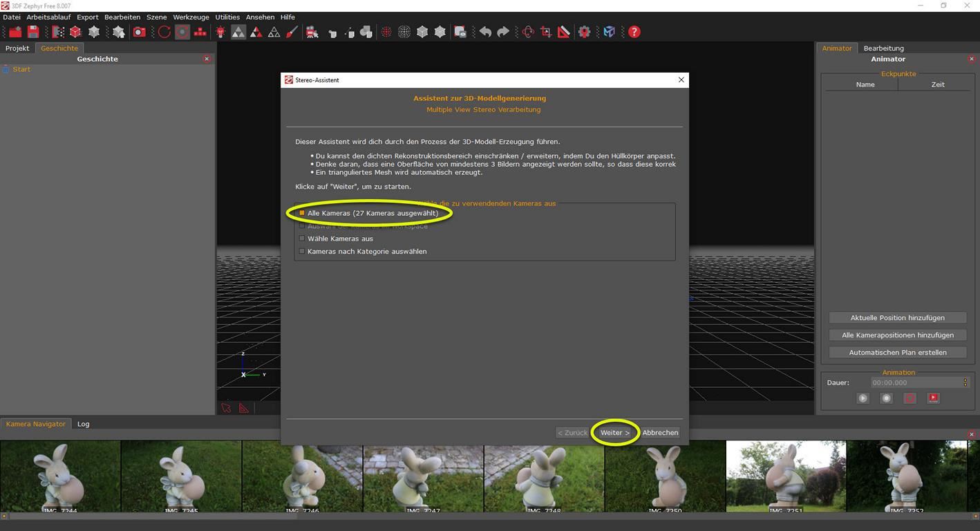Click the outlined triangles wireframe icon
Screen dimensions: 980x531
point(274,32)
